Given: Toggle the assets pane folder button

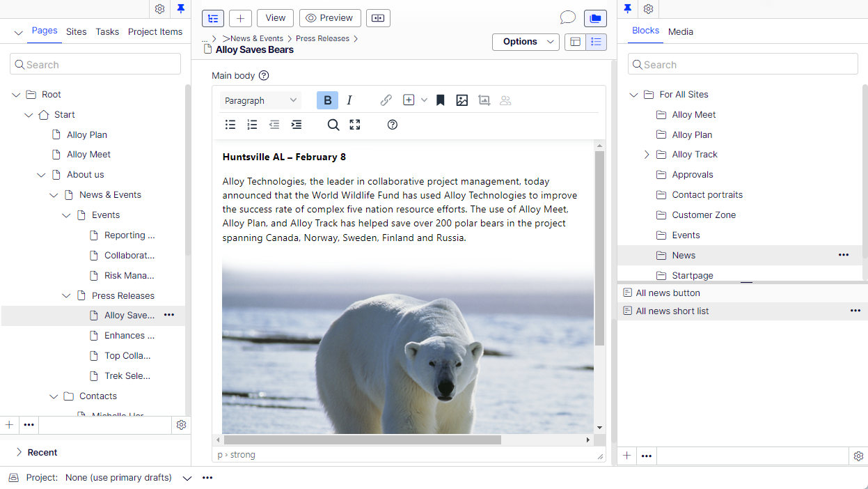Looking at the screenshot, I should 596,18.
